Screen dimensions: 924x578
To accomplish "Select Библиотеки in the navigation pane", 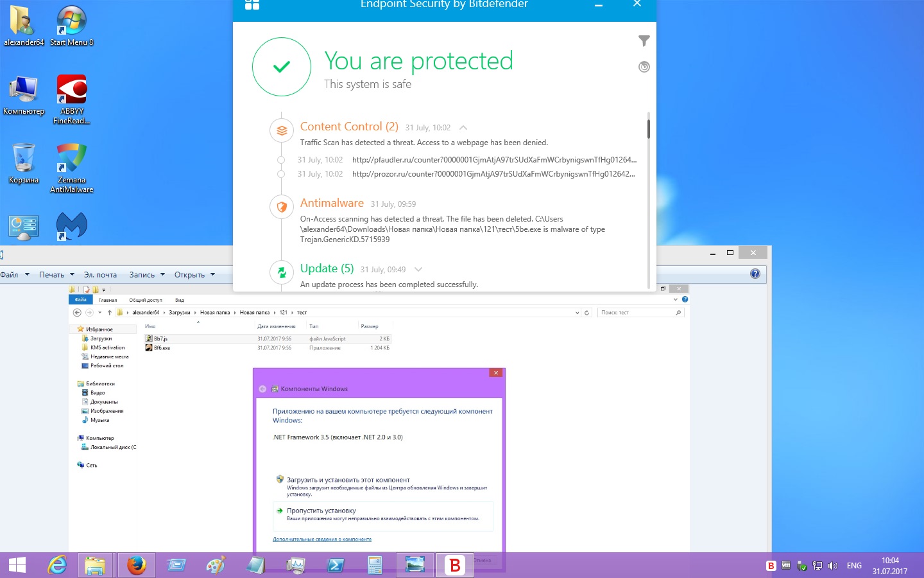I will point(100,384).
